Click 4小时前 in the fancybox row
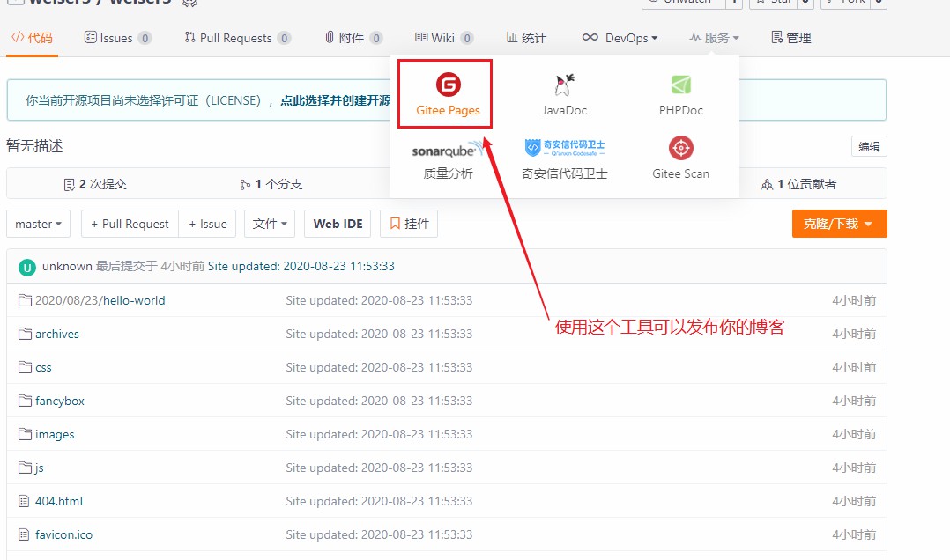Viewport: 950px width, 560px height. [854, 401]
